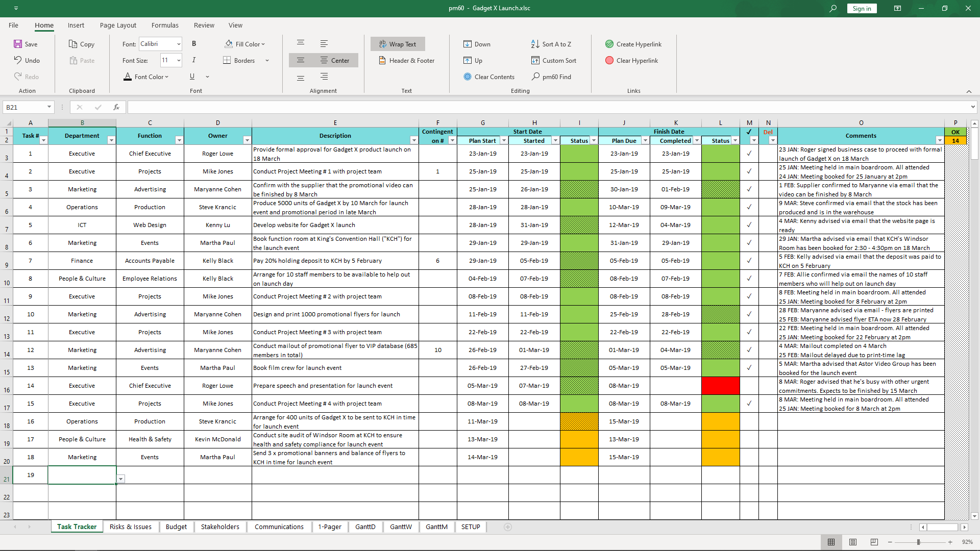Click the Undo arrow icon
This screenshot has width=980, height=551.
[x=18, y=60]
